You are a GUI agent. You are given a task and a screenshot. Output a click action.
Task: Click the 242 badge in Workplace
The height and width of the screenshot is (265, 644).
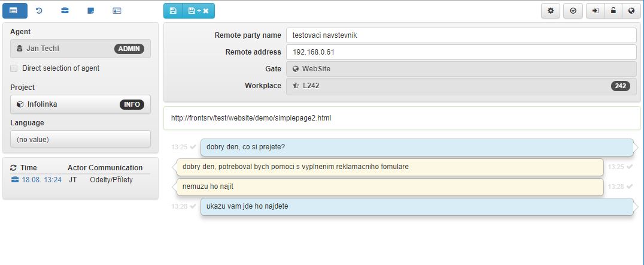pyautogui.click(x=621, y=86)
